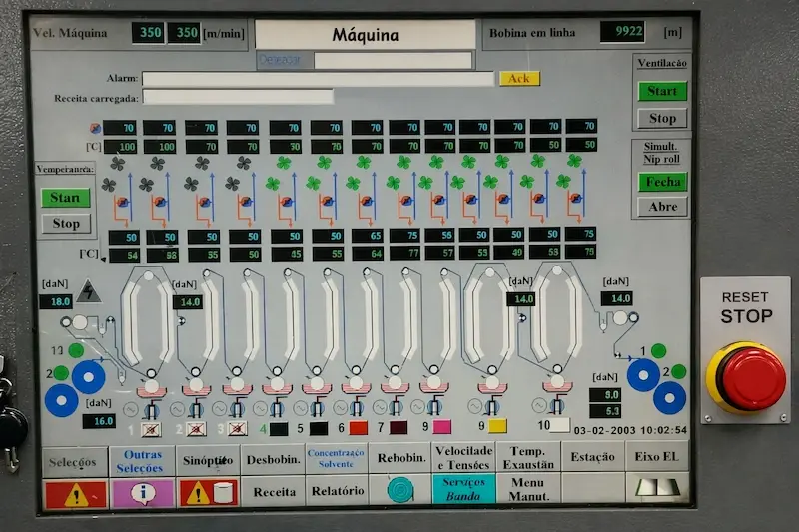Stop ventilation with the Ventilacão Stop button

tap(662, 119)
